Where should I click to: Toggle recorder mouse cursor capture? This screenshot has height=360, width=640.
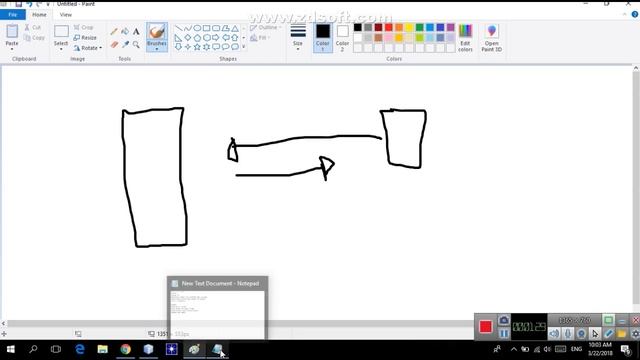pyautogui.click(x=595, y=334)
